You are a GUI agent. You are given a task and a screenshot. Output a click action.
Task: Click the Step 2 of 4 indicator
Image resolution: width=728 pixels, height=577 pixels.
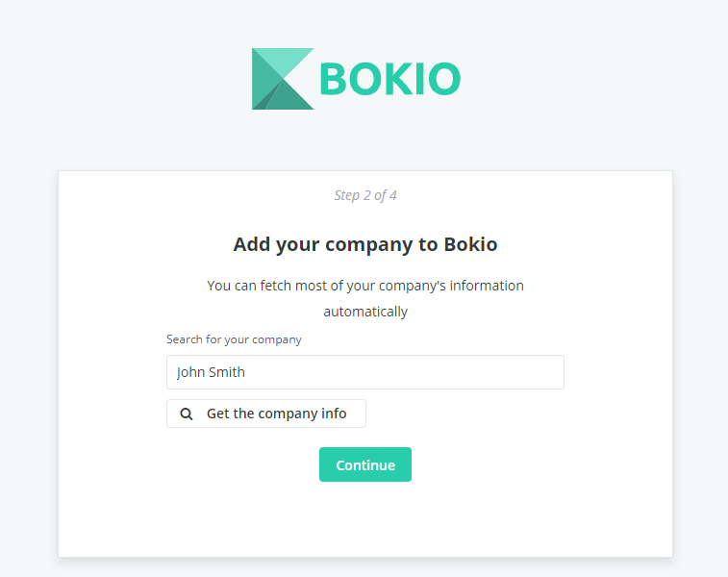point(365,195)
